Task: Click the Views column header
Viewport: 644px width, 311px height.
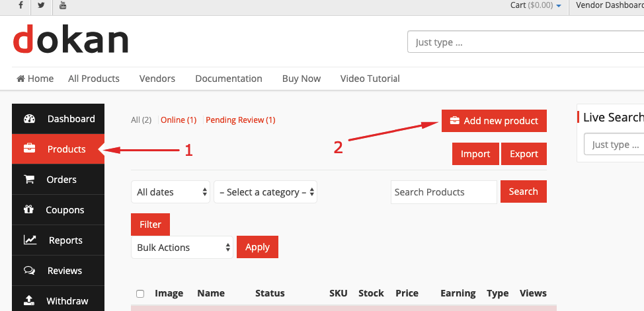Action: tap(533, 293)
